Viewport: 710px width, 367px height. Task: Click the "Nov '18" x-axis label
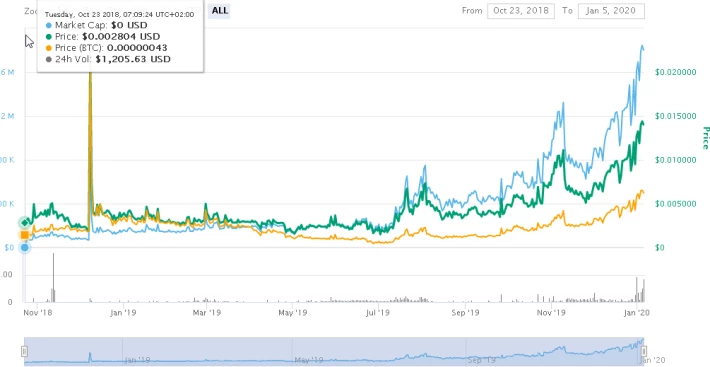(x=38, y=312)
